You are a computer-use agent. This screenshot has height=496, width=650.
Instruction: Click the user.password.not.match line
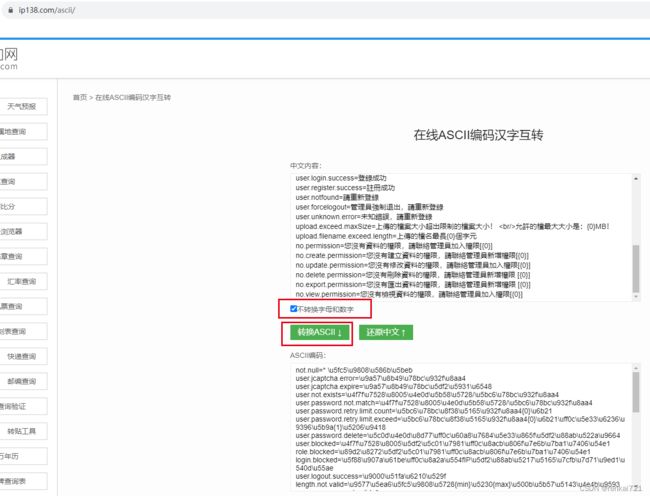click(444, 403)
